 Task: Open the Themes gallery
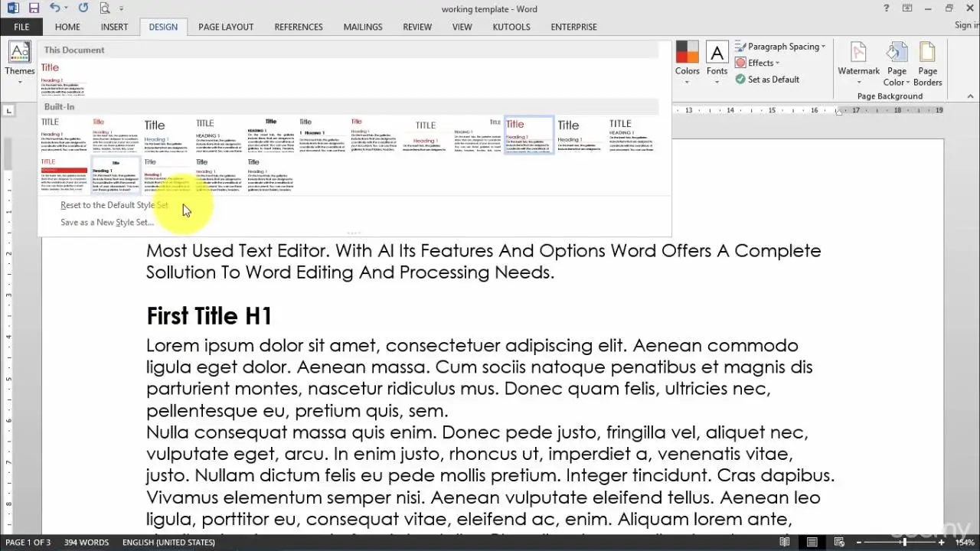19,63
